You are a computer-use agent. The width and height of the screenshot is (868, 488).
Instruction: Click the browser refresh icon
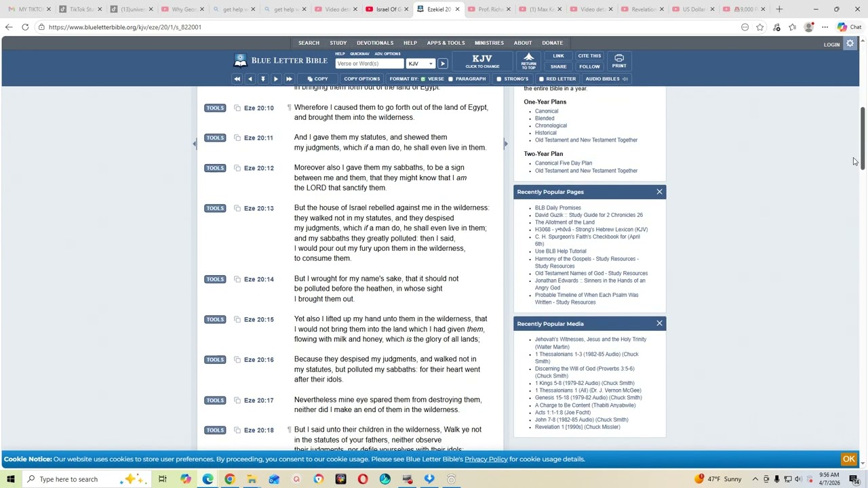click(25, 27)
